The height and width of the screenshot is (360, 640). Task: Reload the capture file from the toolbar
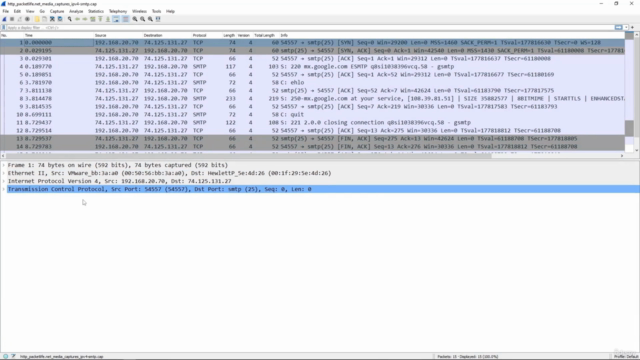pyautogui.click(x=60, y=19)
